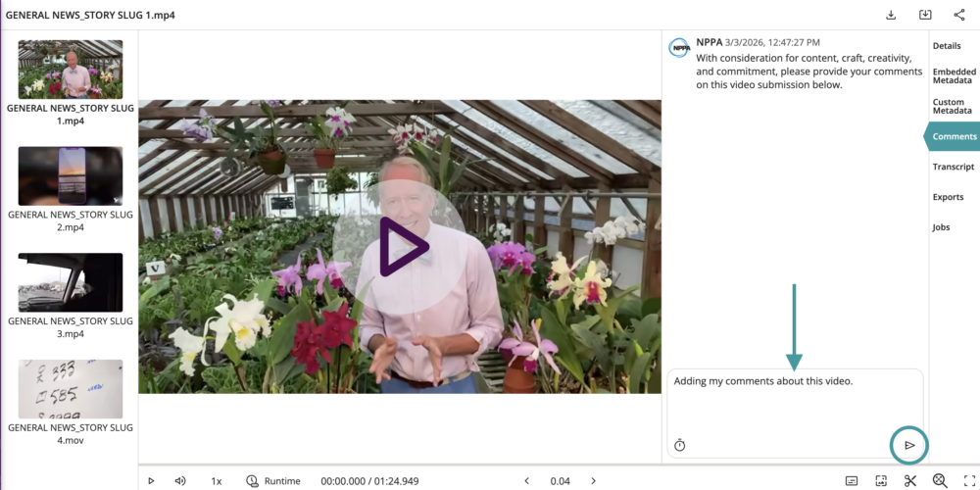Viewport: 980px width, 490px height.
Task: Send the comment with the arrow button
Action: point(909,445)
